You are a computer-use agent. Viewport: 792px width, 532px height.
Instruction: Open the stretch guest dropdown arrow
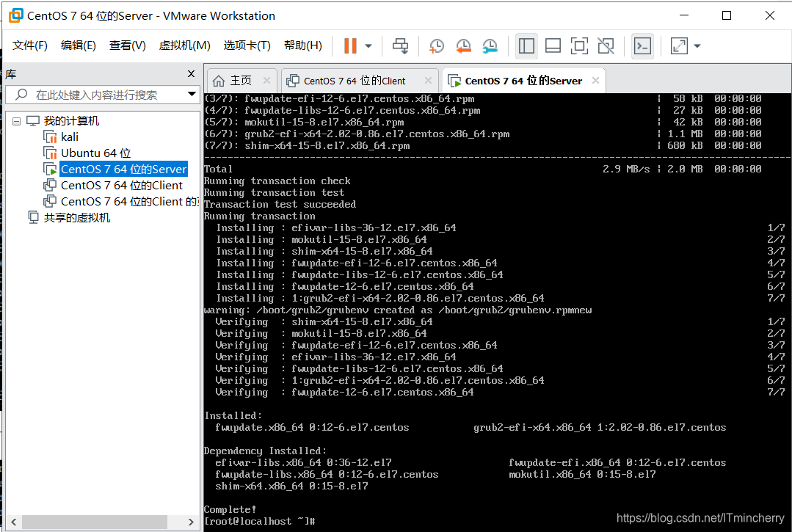697,46
